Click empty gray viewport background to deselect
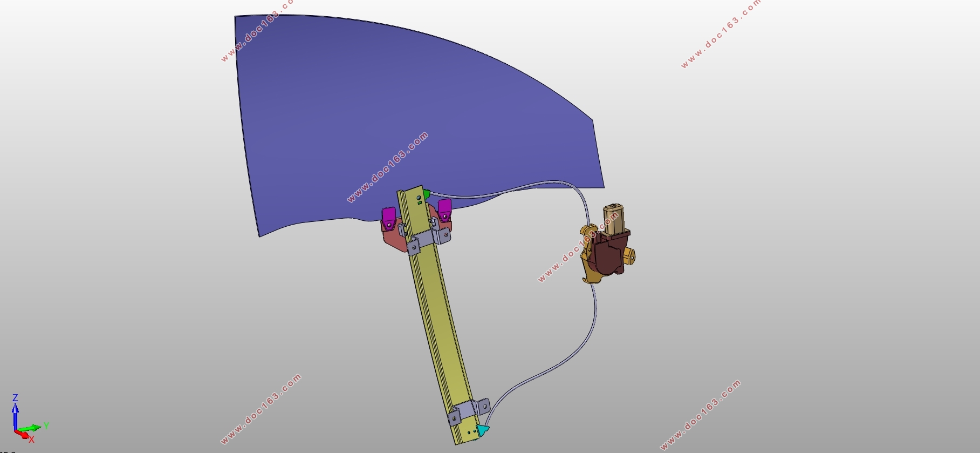980x453 pixels. point(782,243)
